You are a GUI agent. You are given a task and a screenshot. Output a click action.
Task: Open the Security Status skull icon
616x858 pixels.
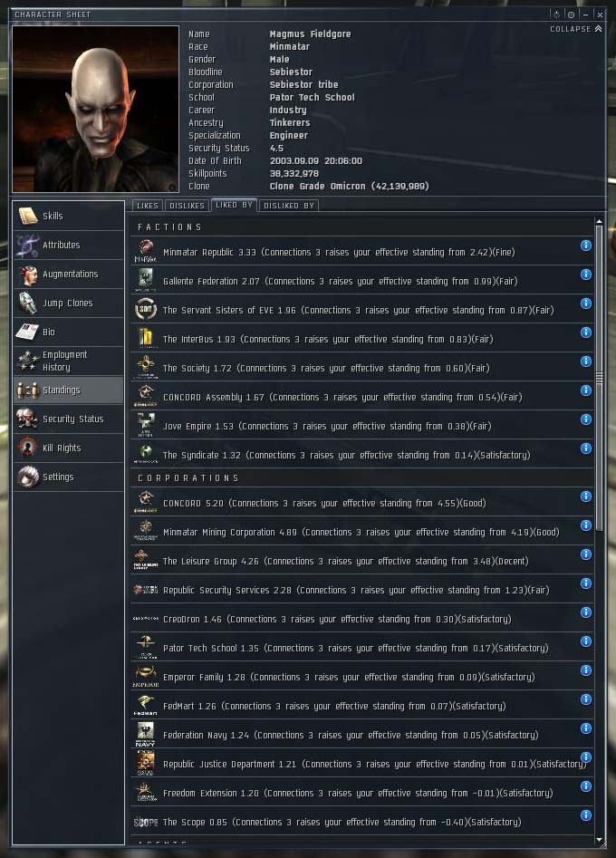(27, 419)
